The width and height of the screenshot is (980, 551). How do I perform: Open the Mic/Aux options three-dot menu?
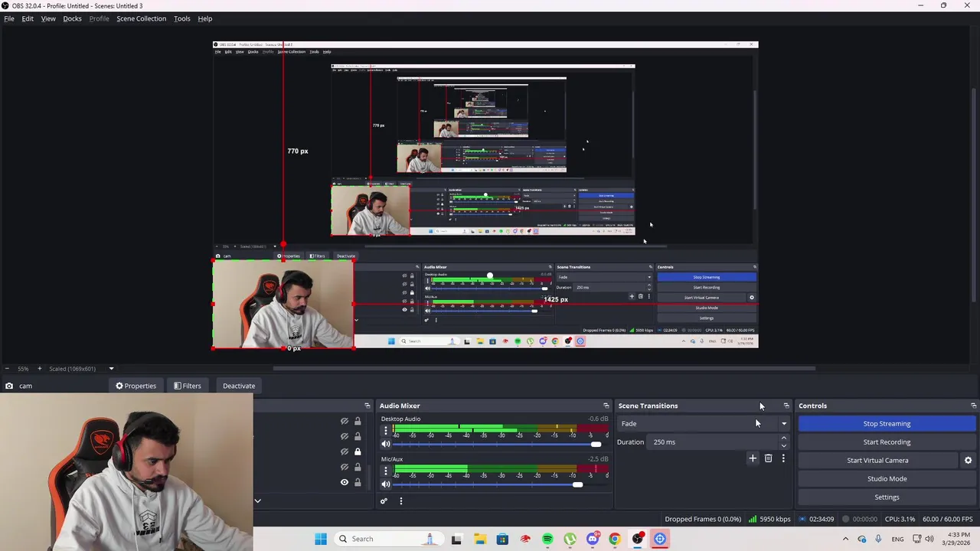(x=386, y=471)
